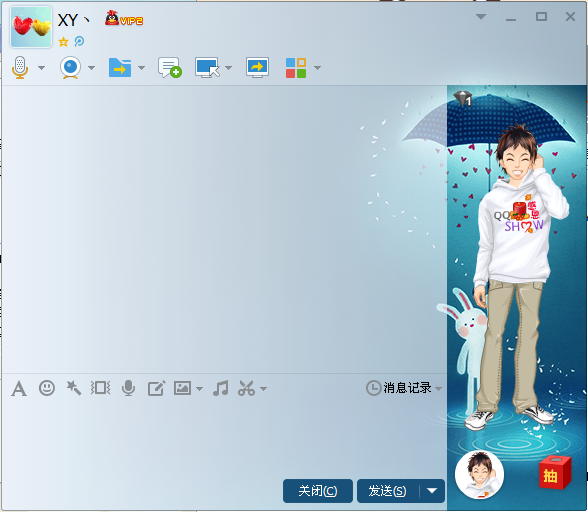Start remote desktop assistance icon

click(207, 68)
